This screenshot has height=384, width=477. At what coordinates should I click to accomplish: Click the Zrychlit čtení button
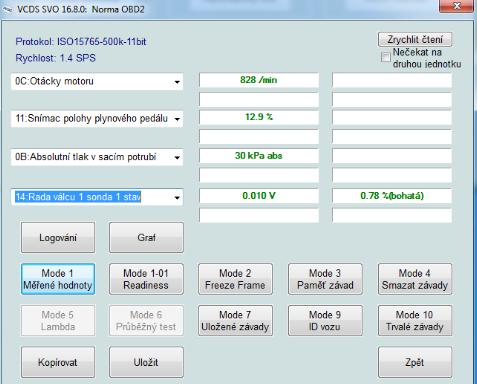(415, 40)
